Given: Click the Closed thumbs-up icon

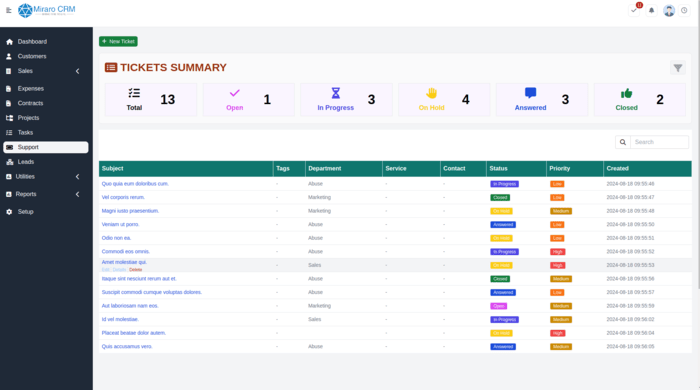Looking at the screenshot, I should [x=626, y=93].
